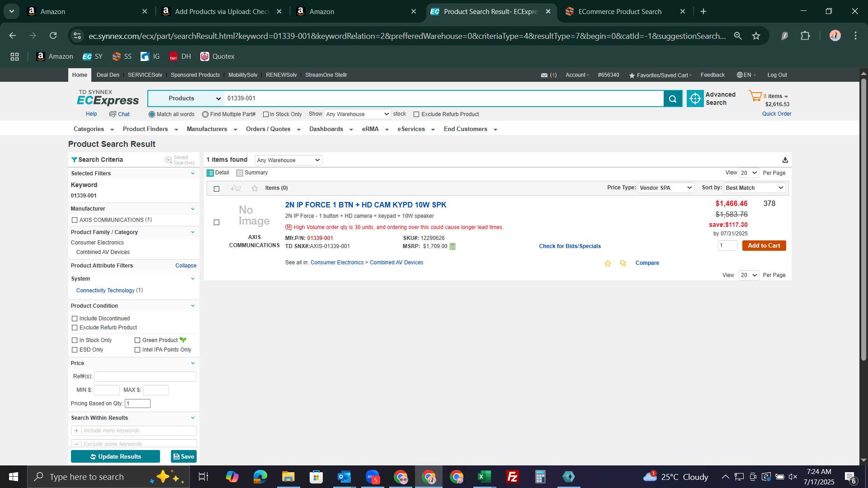Open the Orders / Quotes menu
This screenshot has height=488, width=868.
click(x=273, y=129)
